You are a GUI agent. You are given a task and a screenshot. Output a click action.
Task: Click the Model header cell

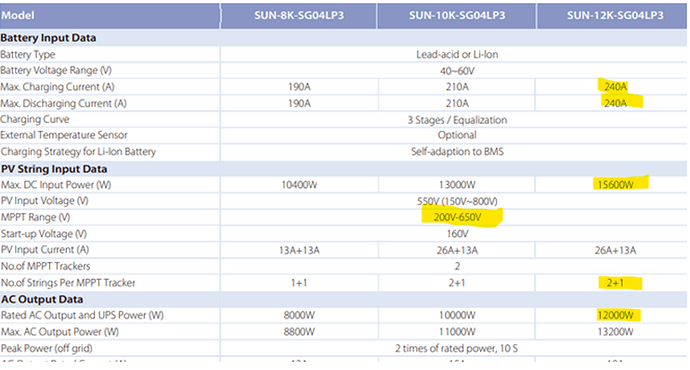[x=110, y=15]
